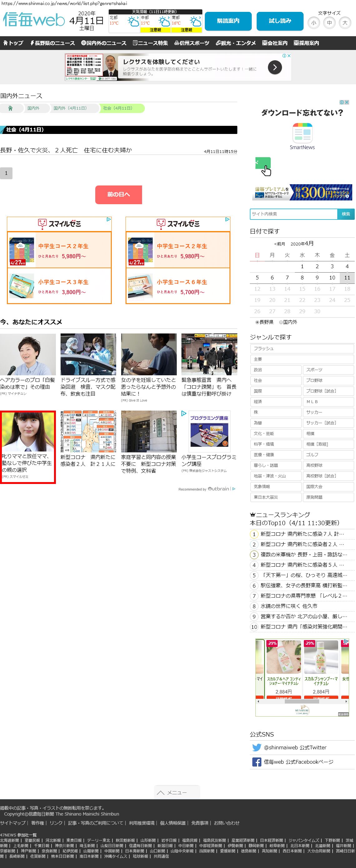Open the 社会 genre
Image resolution: width=356 pixels, height=868 pixels.
276,380
